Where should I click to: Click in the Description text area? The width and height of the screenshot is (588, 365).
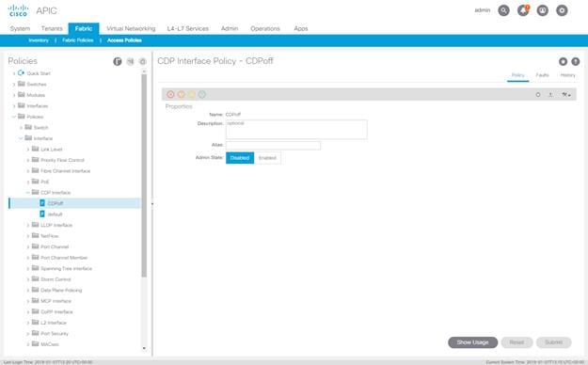click(296, 130)
